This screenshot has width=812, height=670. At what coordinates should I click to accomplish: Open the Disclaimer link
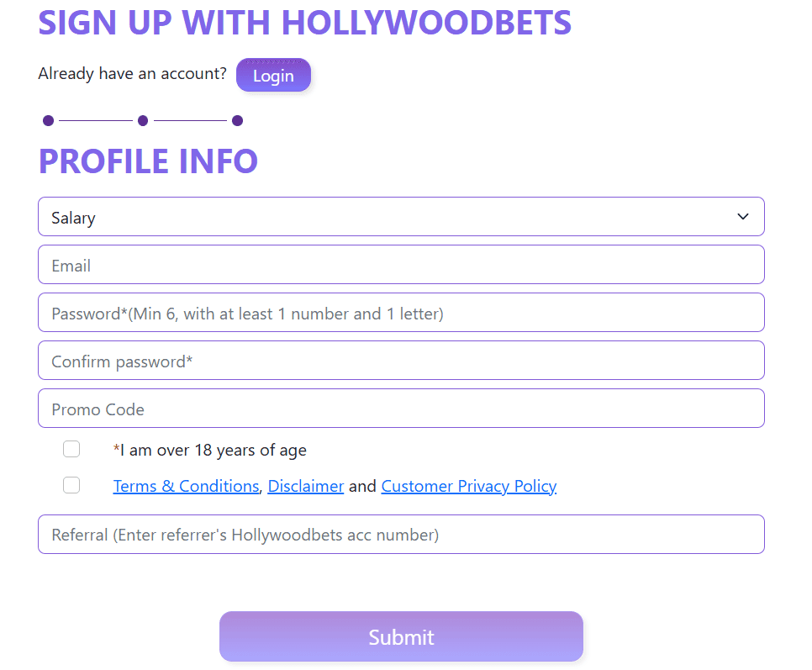click(x=306, y=486)
